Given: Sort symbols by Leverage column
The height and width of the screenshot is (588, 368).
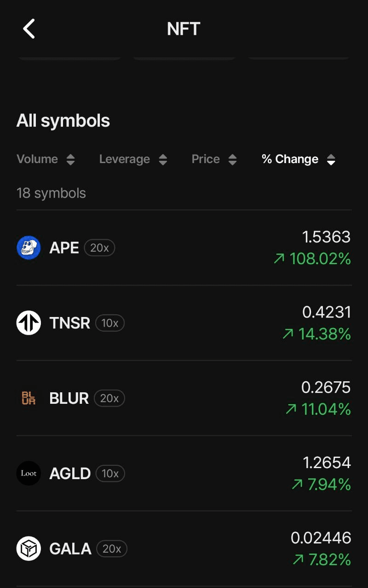Looking at the screenshot, I should (125, 159).
